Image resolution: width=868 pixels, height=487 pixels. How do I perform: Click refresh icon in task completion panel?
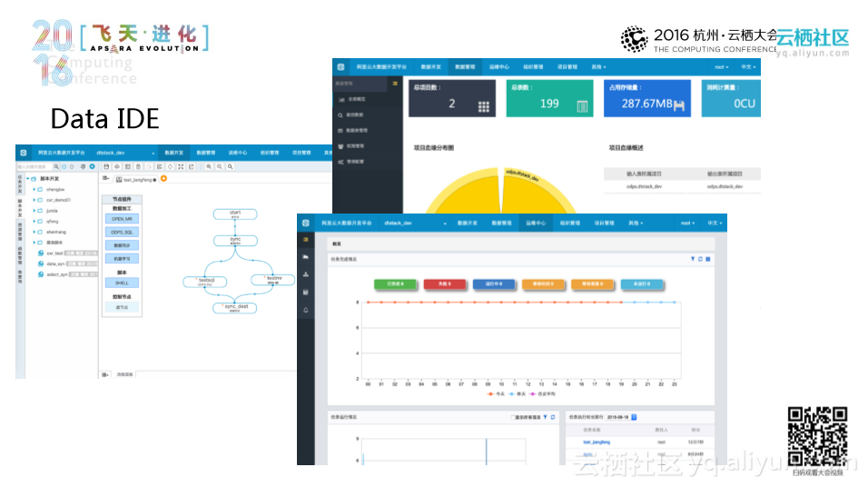point(700,259)
